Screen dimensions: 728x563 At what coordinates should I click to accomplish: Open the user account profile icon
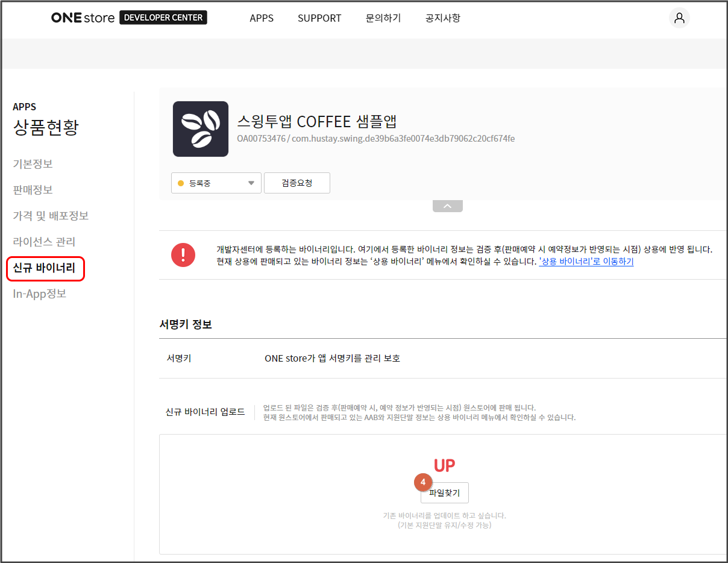(679, 18)
